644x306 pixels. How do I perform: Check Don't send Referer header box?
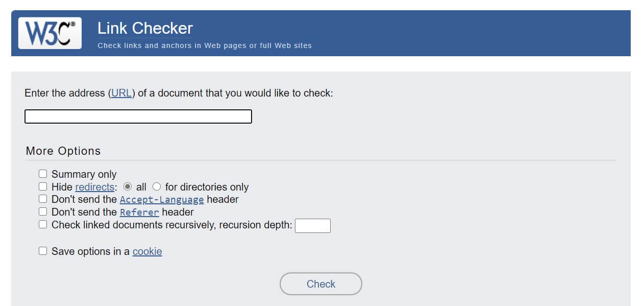tap(43, 211)
